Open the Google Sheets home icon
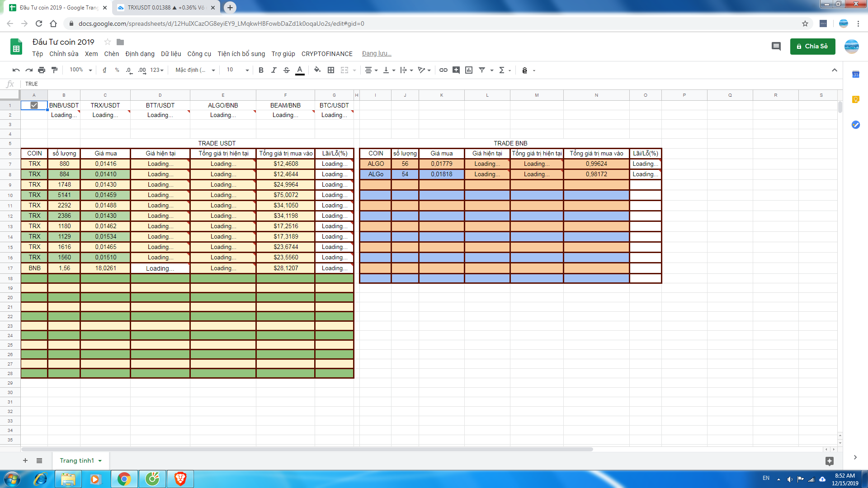The height and width of the screenshot is (488, 868). (16, 47)
